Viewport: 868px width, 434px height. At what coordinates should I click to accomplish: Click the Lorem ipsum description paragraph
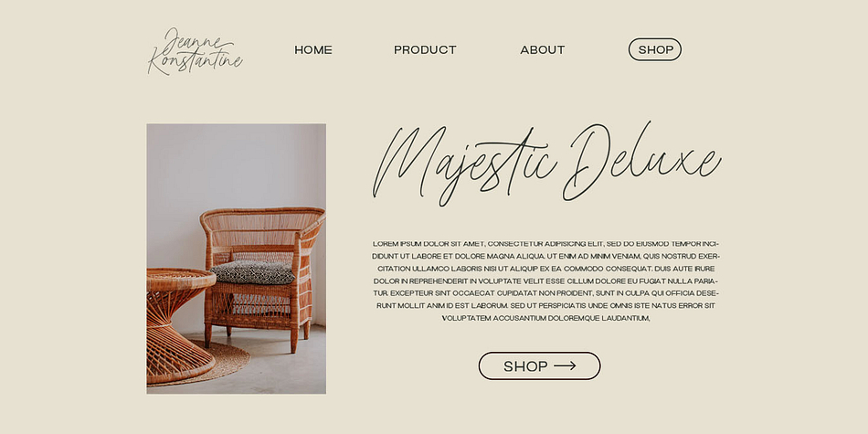tap(545, 281)
